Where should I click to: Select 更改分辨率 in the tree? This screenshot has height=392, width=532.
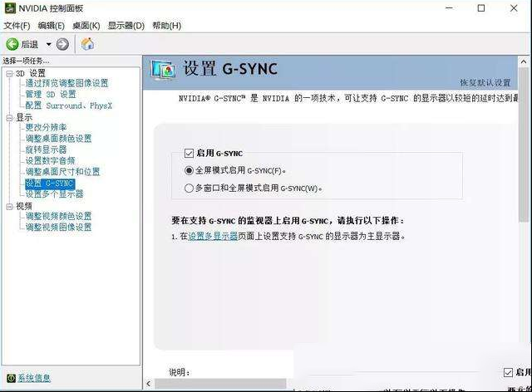coord(47,128)
